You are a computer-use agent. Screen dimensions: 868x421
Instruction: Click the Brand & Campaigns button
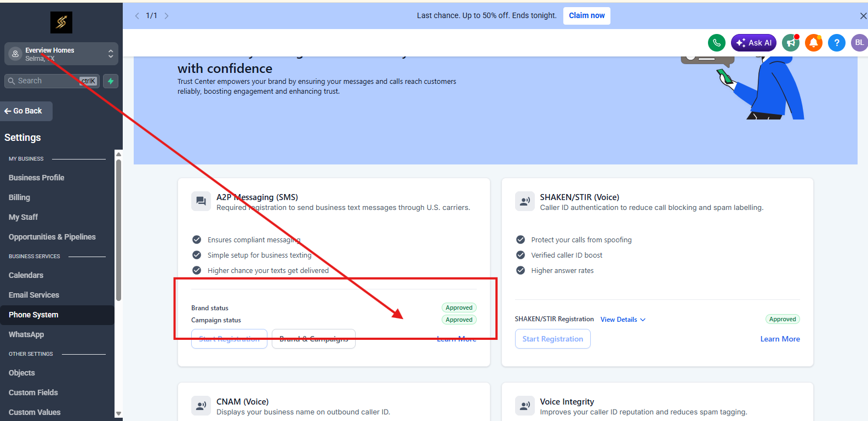pos(313,339)
